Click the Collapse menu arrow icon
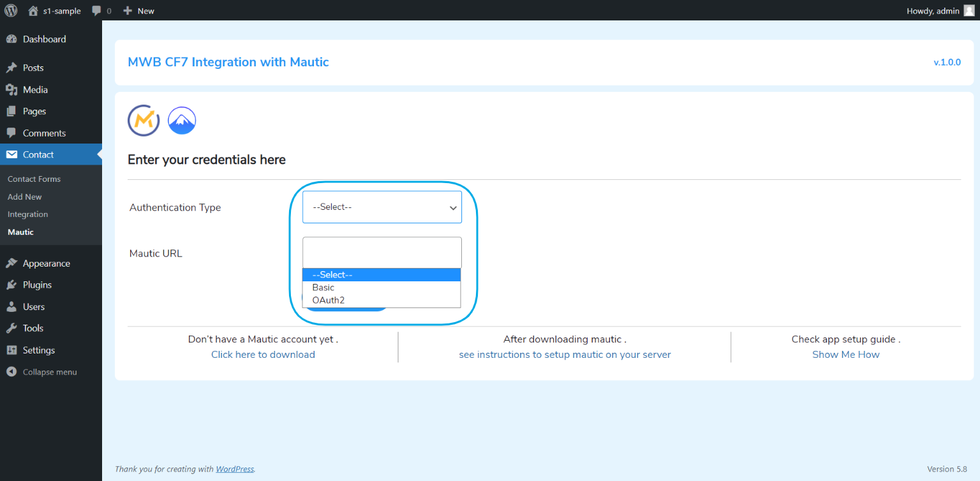The height and width of the screenshot is (481, 980). pyautogui.click(x=11, y=371)
